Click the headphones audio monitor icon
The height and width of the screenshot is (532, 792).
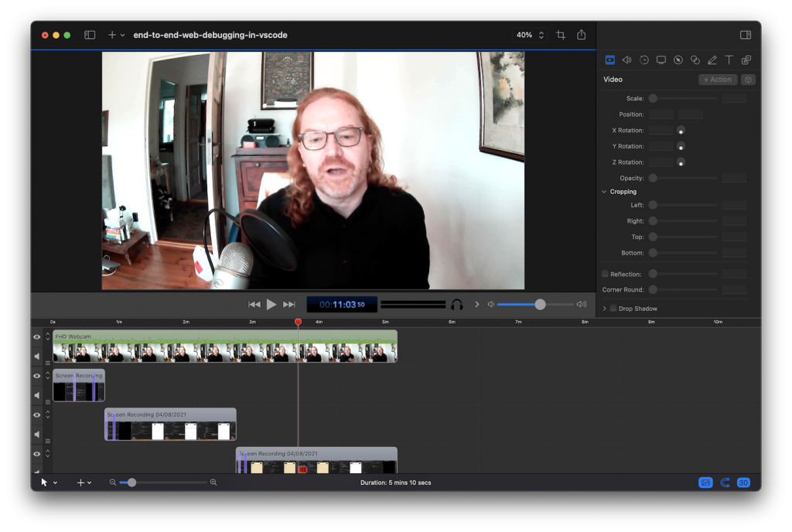(x=457, y=305)
